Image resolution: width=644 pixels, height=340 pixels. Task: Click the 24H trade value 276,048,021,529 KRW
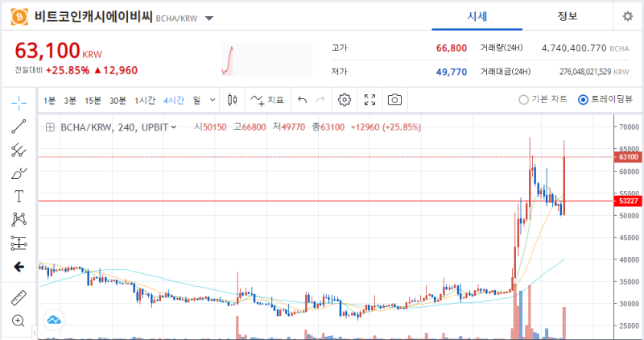(x=594, y=72)
